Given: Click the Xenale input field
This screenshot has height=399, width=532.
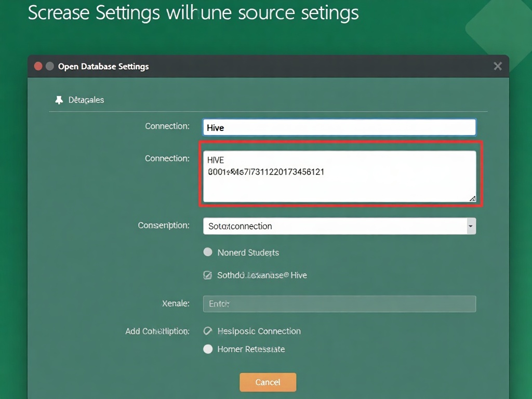Looking at the screenshot, I should pos(339,303).
